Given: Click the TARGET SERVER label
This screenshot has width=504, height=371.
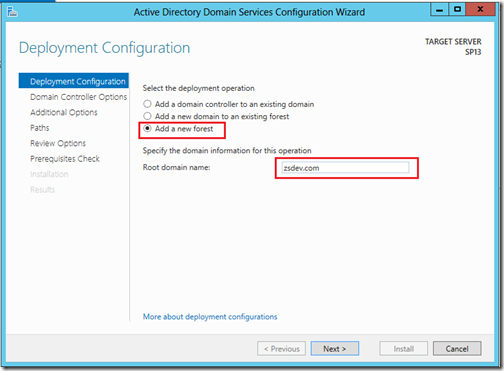Looking at the screenshot, I should pos(453,42).
